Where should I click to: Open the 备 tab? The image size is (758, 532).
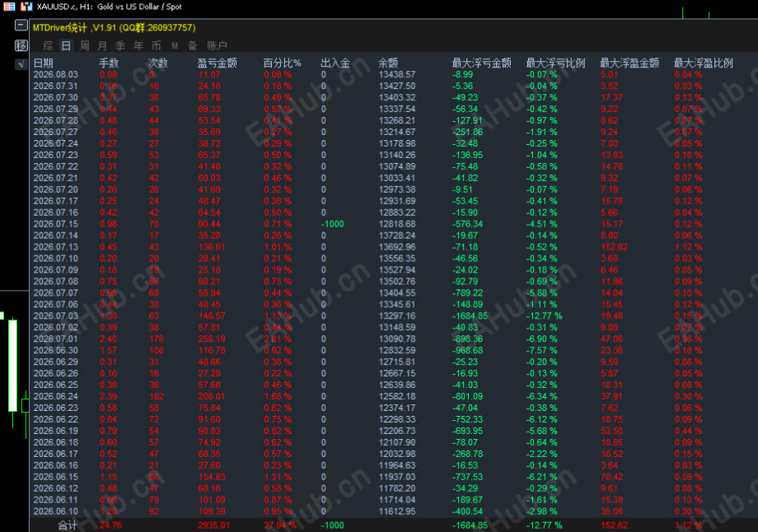193,45
